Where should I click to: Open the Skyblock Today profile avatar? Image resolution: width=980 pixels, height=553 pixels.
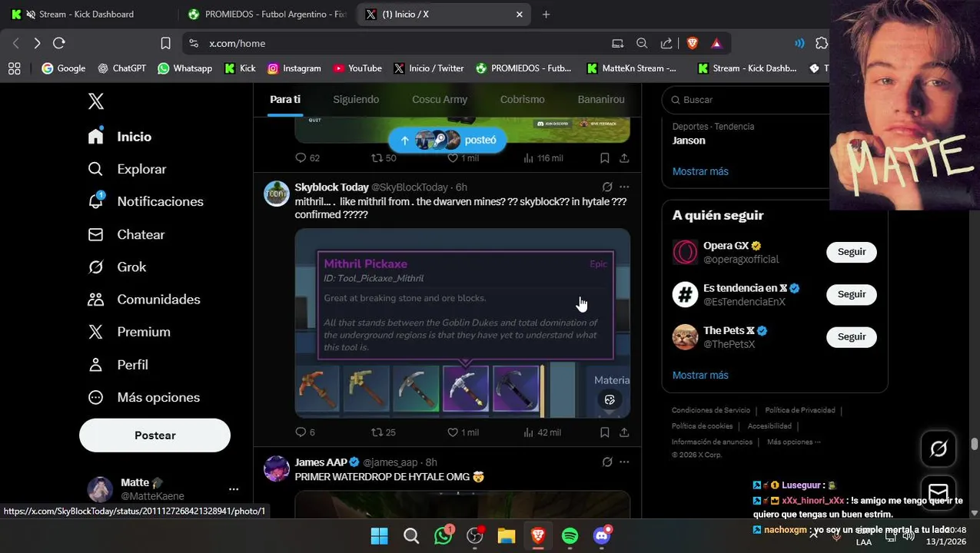tap(277, 194)
